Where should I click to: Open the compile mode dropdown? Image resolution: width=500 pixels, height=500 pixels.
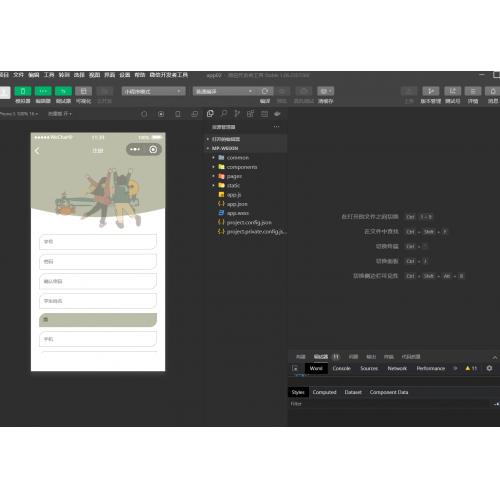pyautogui.click(x=223, y=91)
